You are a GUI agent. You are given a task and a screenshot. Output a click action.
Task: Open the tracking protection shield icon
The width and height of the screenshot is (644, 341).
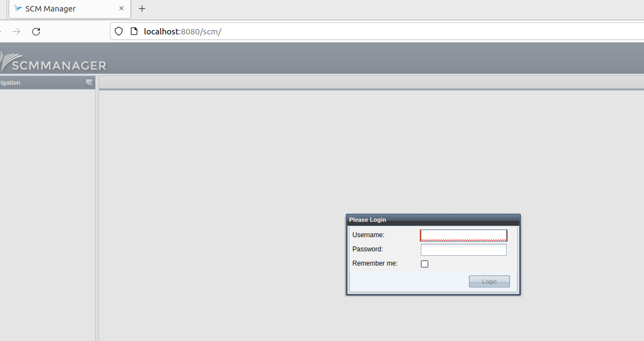point(119,31)
